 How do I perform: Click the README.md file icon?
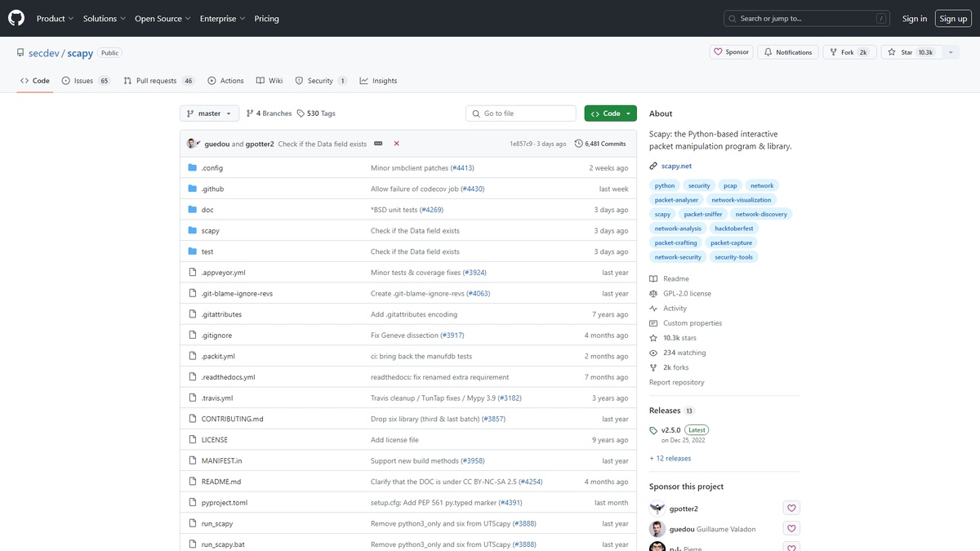[x=193, y=482]
